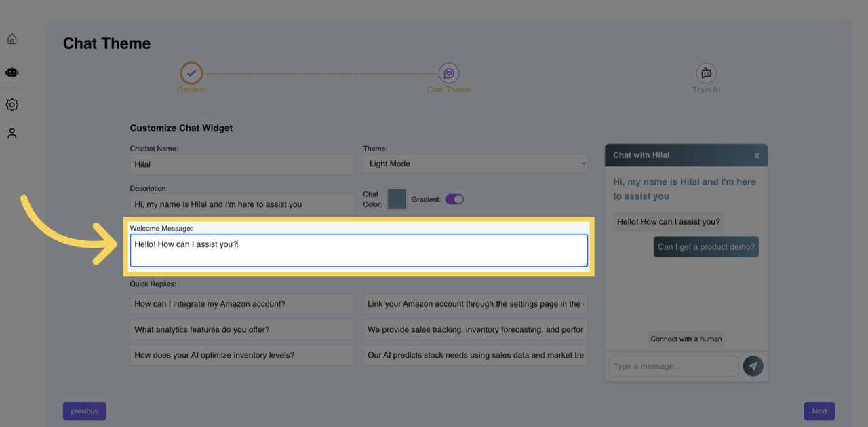Toggle the Gradient switch off
This screenshot has width=868, height=427.
pyautogui.click(x=454, y=200)
